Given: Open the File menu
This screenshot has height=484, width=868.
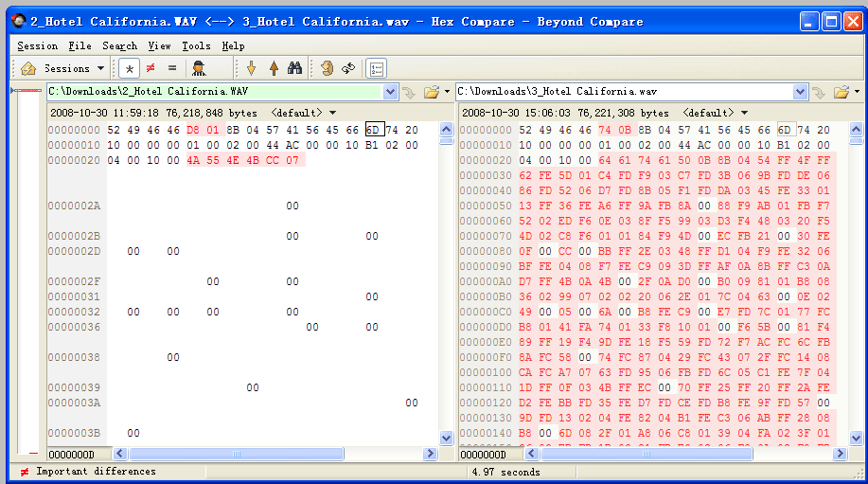Looking at the screenshot, I should coord(80,46).
